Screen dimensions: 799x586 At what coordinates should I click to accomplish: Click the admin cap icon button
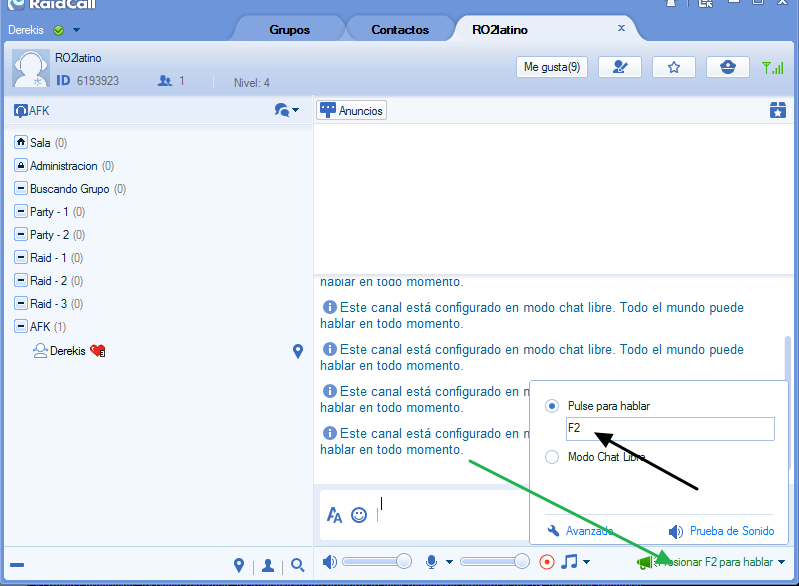[x=728, y=67]
